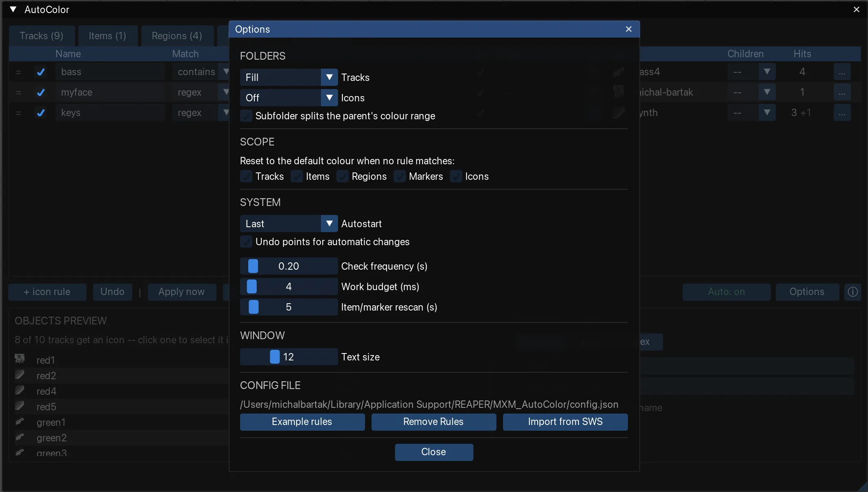Open more menu for bass rule row
868x492 pixels.
click(842, 72)
